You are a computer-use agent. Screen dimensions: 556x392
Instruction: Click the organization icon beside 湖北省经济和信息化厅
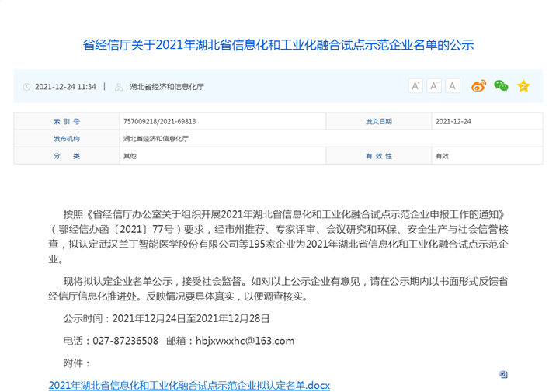[x=119, y=87]
